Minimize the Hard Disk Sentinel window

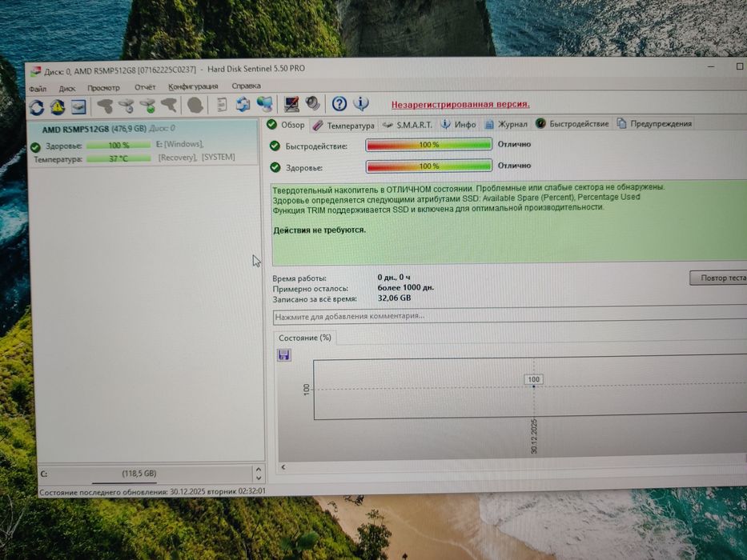pyautogui.click(x=711, y=66)
